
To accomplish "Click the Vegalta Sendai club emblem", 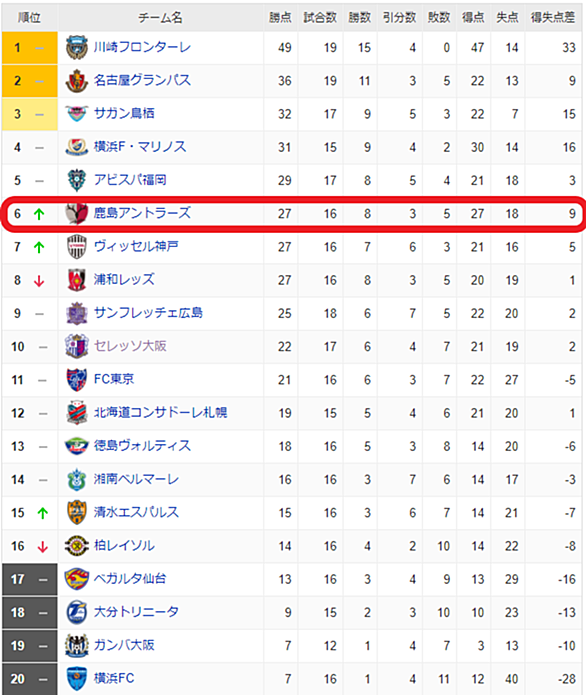I will tap(76, 579).
